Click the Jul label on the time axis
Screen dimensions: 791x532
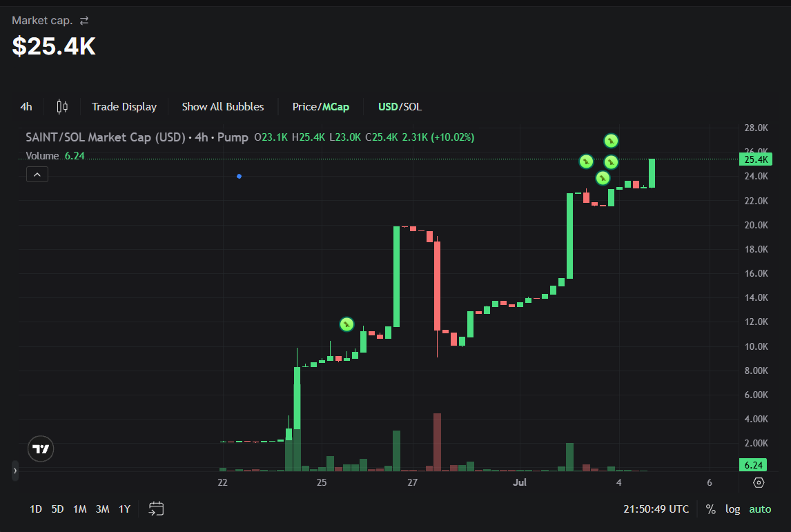(520, 482)
